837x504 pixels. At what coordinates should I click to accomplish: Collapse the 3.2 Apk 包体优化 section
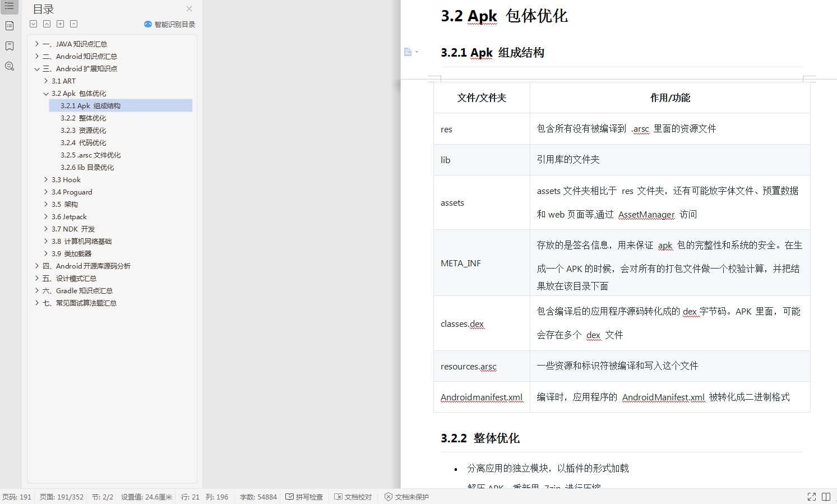pyautogui.click(x=46, y=93)
